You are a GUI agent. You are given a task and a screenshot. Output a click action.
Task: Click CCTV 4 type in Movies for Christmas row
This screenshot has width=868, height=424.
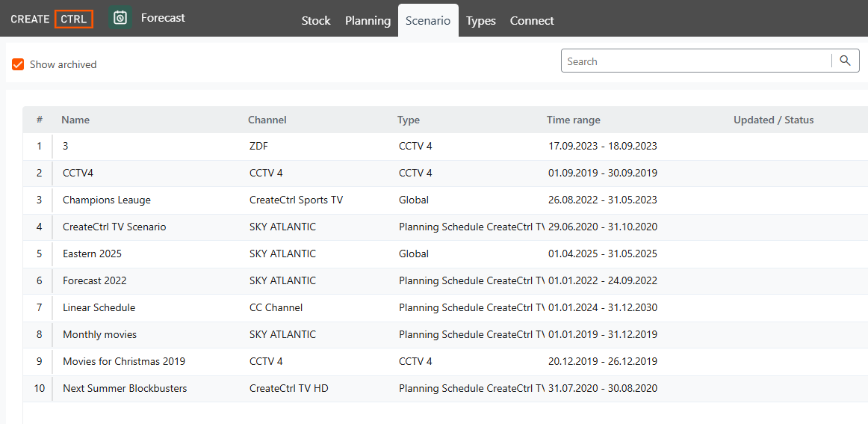point(415,361)
